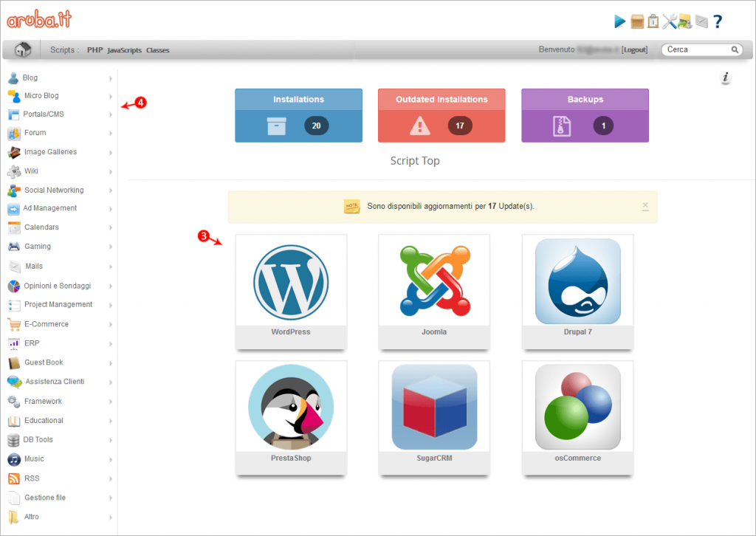Image resolution: width=756 pixels, height=536 pixels.
Task: Open the Installations blue panel
Action: pyautogui.click(x=298, y=115)
